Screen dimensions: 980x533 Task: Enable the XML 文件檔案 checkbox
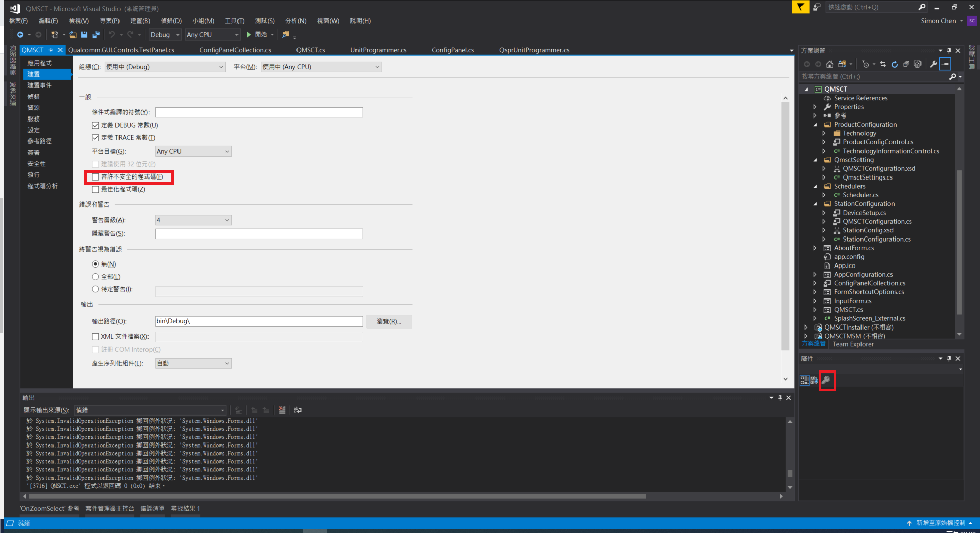click(x=95, y=337)
